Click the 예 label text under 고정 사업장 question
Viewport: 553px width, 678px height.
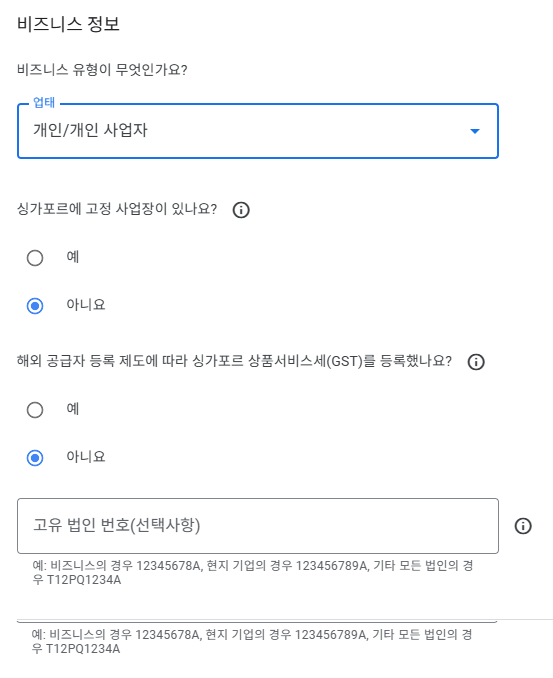coord(73,257)
